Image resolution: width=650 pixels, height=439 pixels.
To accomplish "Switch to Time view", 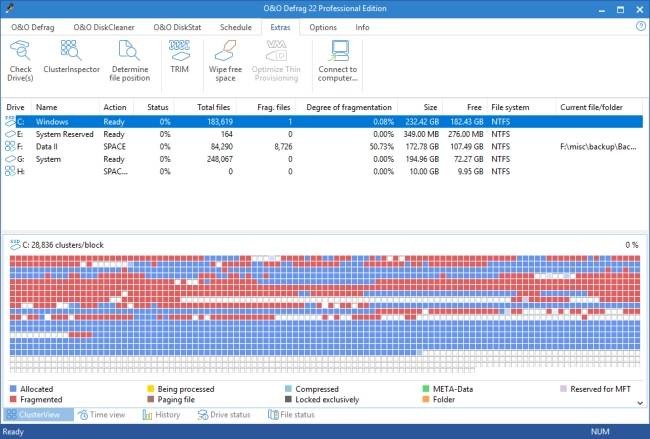I will (x=102, y=415).
